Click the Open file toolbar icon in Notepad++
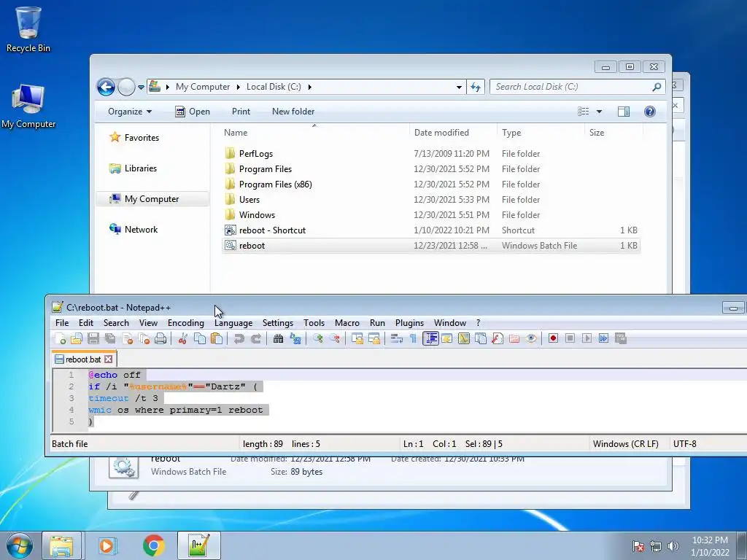Screen dimensions: 747x560 (76, 338)
